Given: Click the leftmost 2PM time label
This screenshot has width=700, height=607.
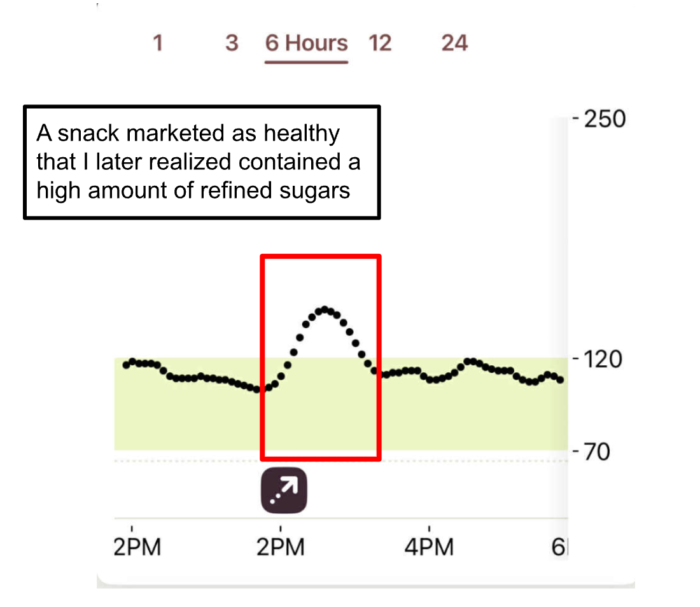Looking at the screenshot, I should (137, 547).
